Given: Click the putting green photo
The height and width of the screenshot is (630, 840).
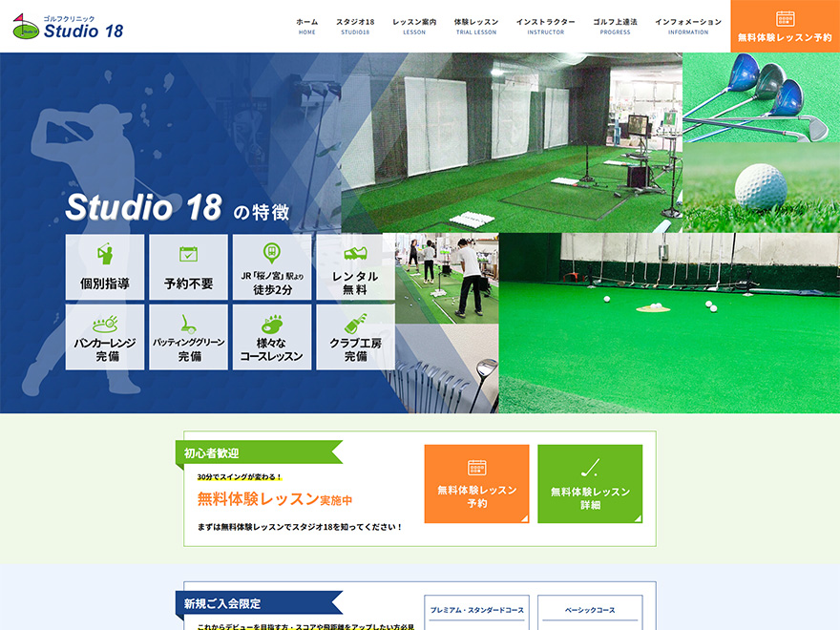Looking at the screenshot, I should click(x=669, y=323).
